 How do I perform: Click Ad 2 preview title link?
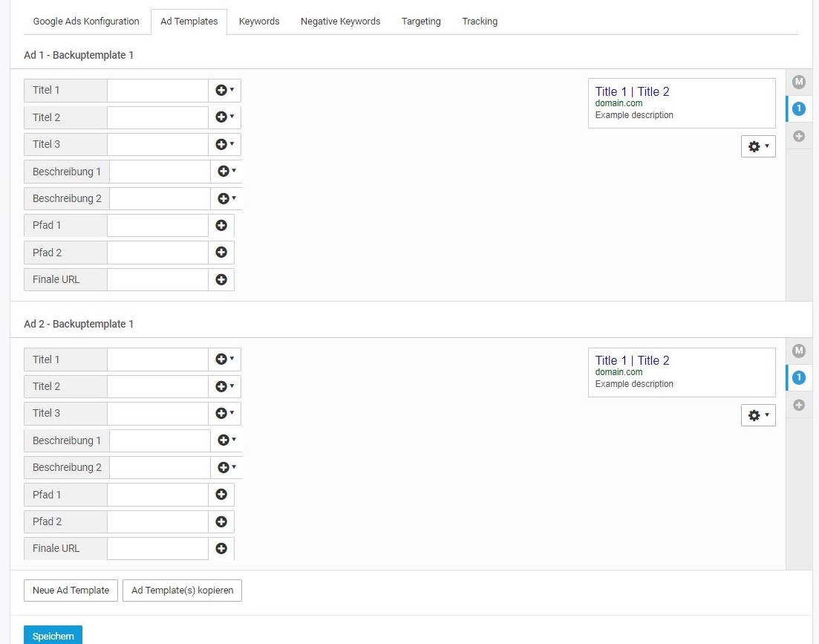tap(632, 360)
